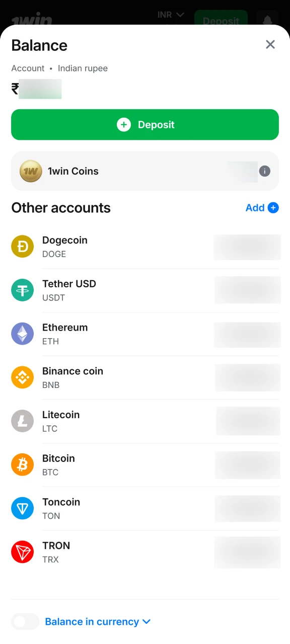Close the Balance panel
Image resolution: width=290 pixels, height=644 pixels.
pos(270,44)
